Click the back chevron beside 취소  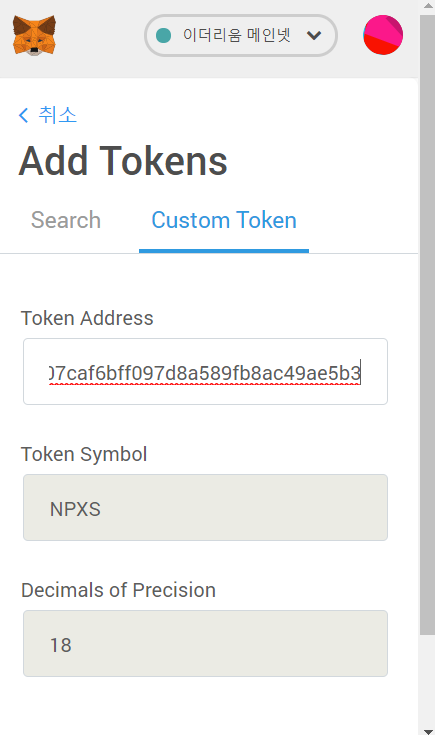pos(23,115)
